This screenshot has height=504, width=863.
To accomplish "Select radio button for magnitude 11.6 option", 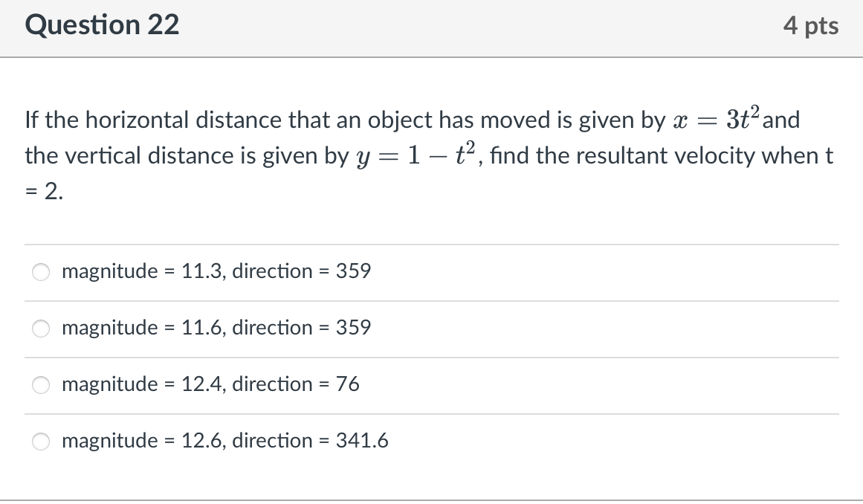I will click(x=41, y=329).
